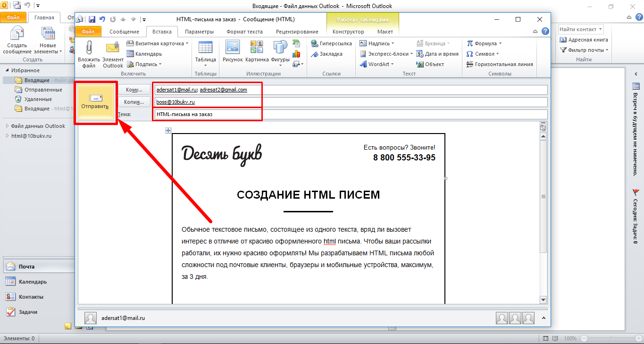Click the zoom out minus button in the status bar
The width and height of the screenshot is (644, 344).
coord(584,338)
